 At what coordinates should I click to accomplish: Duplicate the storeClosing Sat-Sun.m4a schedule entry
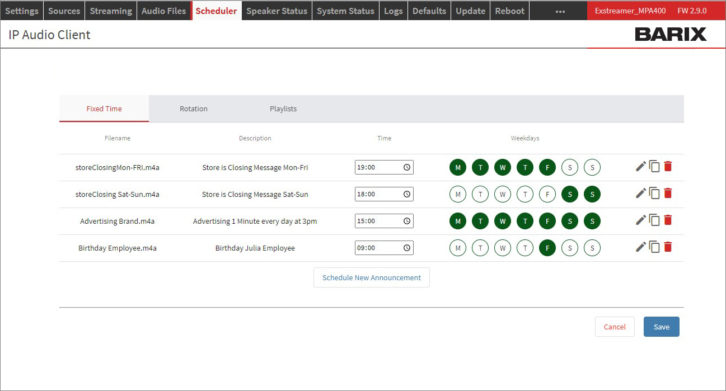(x=654, y=193)
